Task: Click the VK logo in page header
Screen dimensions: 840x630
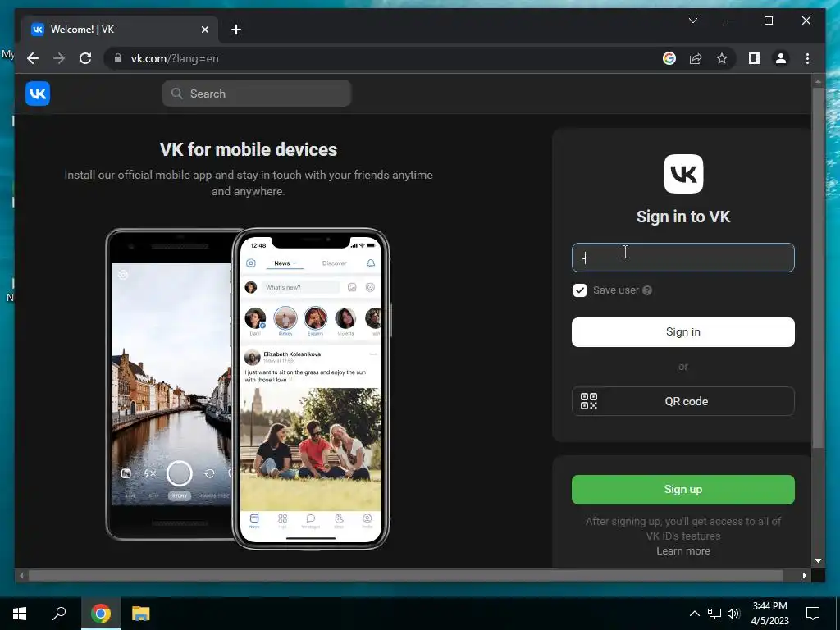Action: click(38, 94)
